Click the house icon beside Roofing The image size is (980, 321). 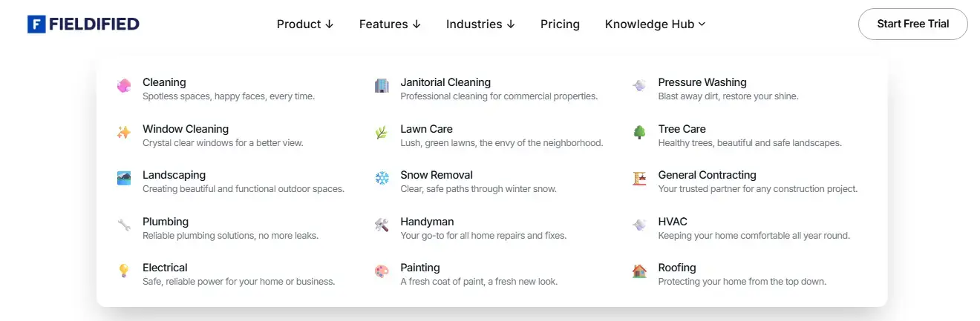[x=639, y=271]
